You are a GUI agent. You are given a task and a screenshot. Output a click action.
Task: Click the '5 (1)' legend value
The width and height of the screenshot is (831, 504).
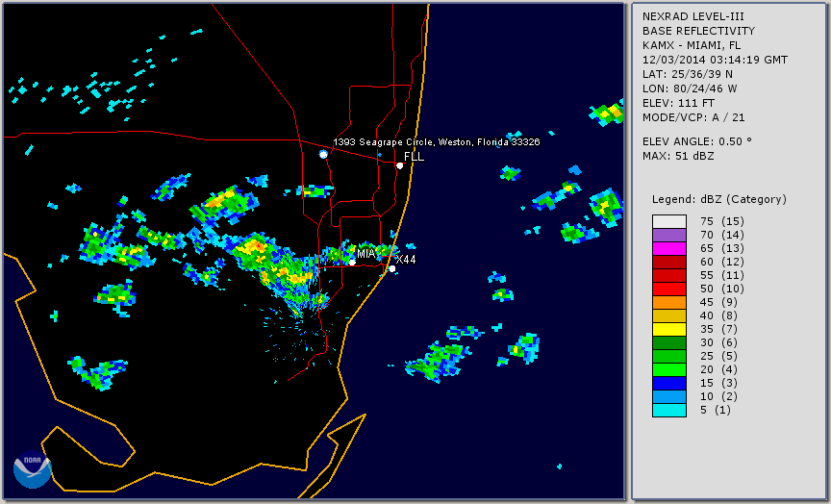tap(715, 410)
